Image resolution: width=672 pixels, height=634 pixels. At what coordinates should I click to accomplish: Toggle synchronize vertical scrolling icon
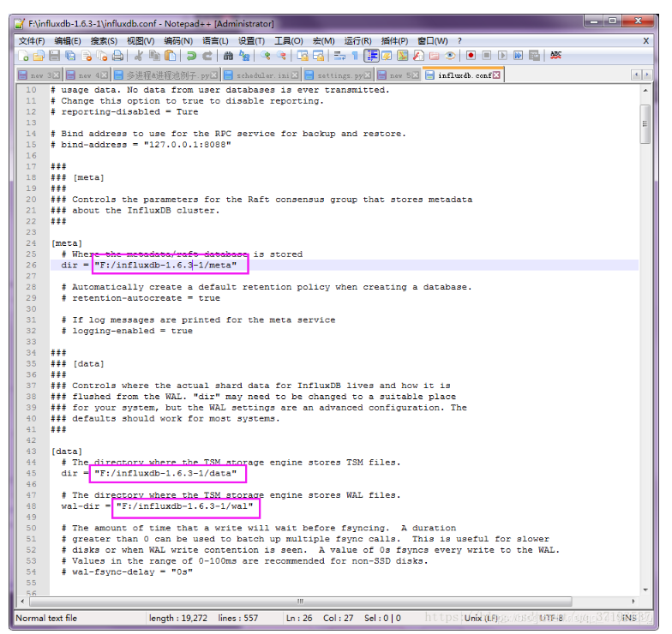tap(302, 56)
